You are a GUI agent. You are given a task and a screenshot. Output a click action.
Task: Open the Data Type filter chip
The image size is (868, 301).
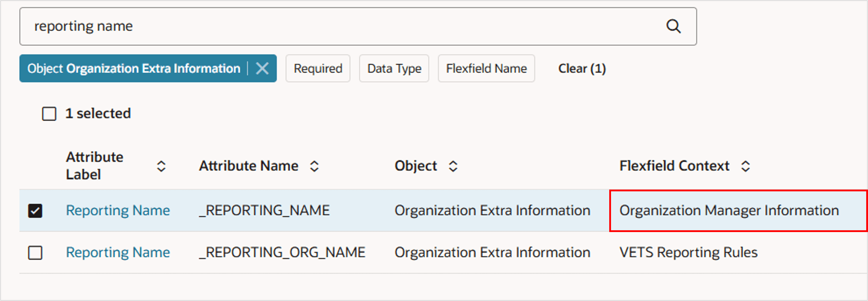[x=394, y=68]
